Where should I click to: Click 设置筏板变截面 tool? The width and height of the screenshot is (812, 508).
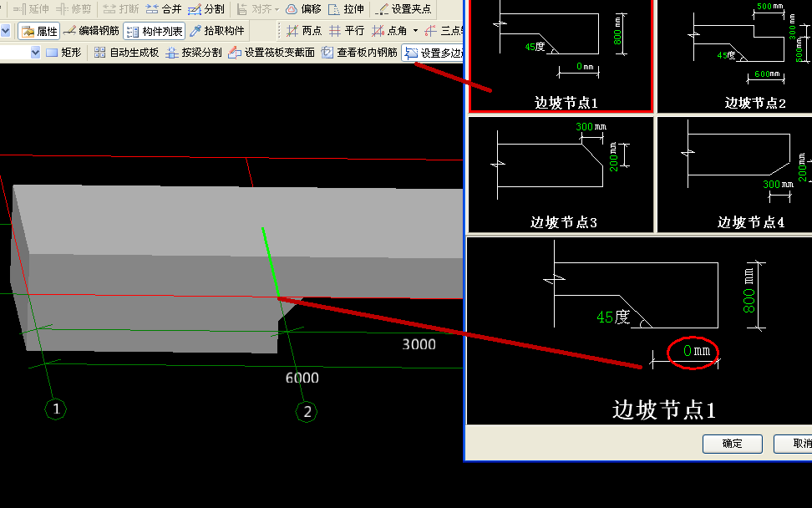pos(272,53)
